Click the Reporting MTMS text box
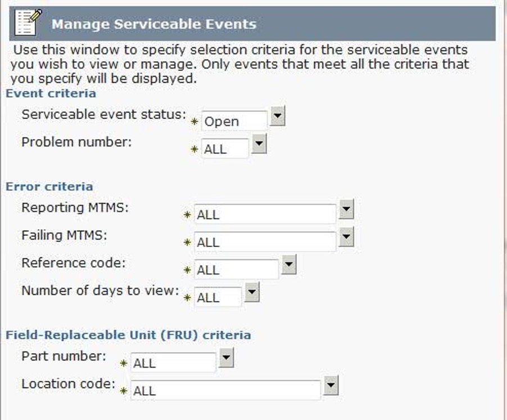The image size is (507, 420). tap(264, 212)
